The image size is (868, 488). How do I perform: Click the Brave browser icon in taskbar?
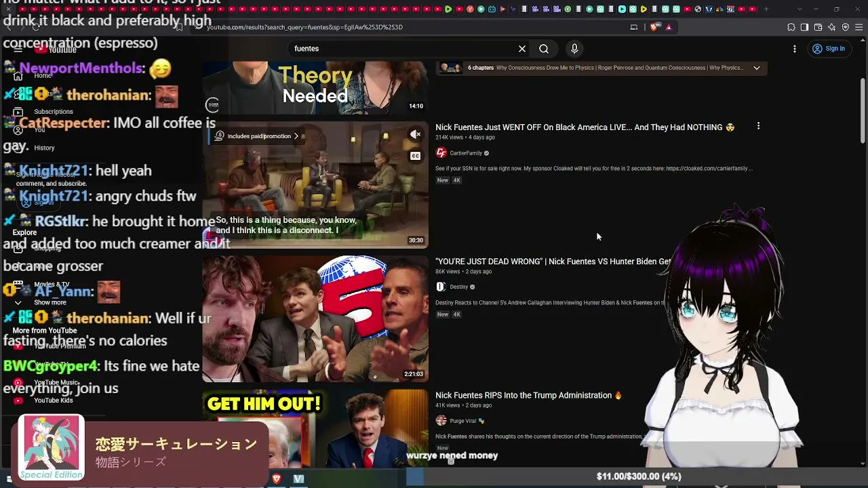click(277, 479)
